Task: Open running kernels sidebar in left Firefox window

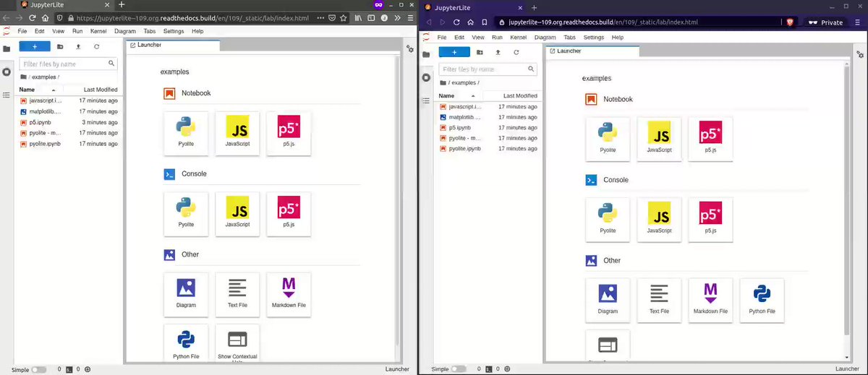Action: [7, 72]
